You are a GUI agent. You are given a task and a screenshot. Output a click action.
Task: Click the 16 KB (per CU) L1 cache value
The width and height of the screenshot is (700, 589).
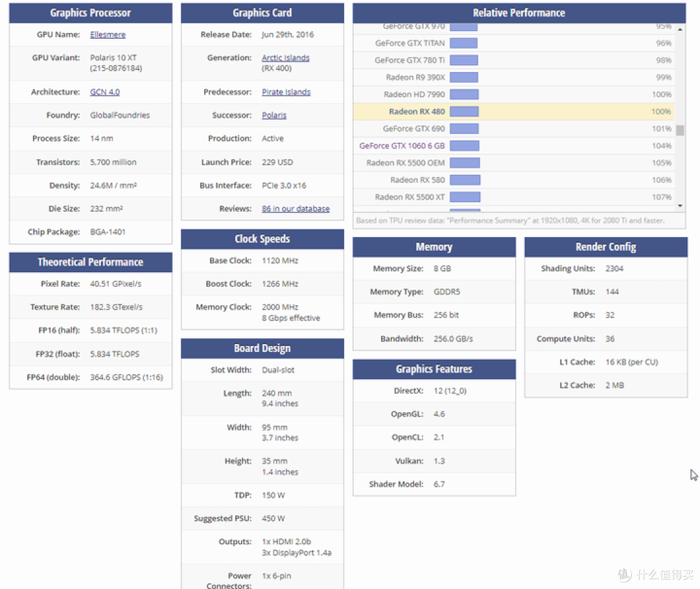(x=632, y=362)
